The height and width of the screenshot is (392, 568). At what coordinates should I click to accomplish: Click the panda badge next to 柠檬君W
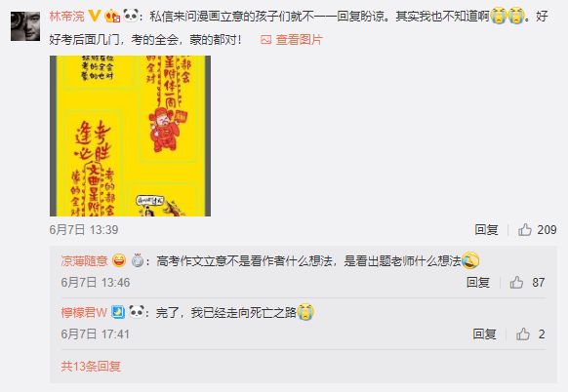137,312
